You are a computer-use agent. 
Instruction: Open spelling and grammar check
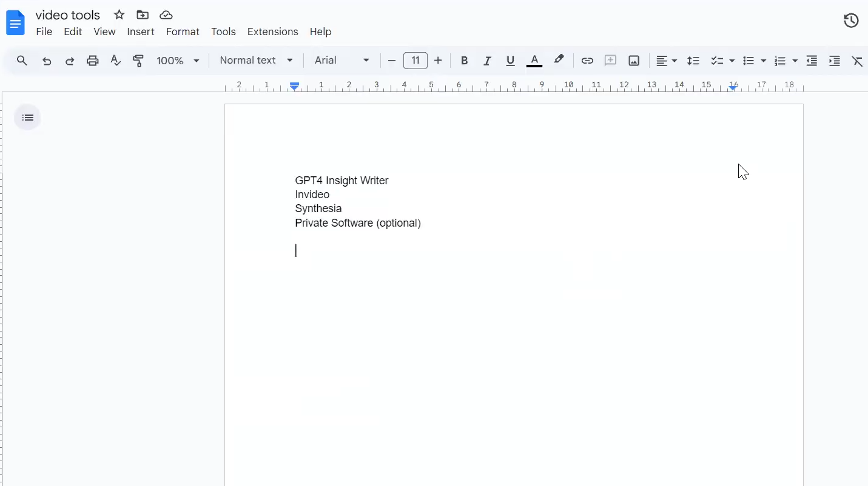tap(115, 61)
